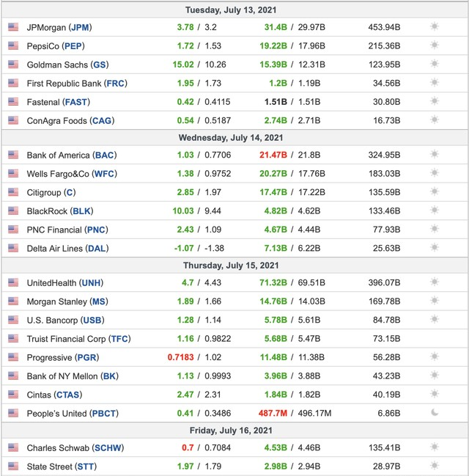469x476 pixels.
Task: Click the sun icon in the Wells Fargo&Co row
Action: [x=435, y=173]
